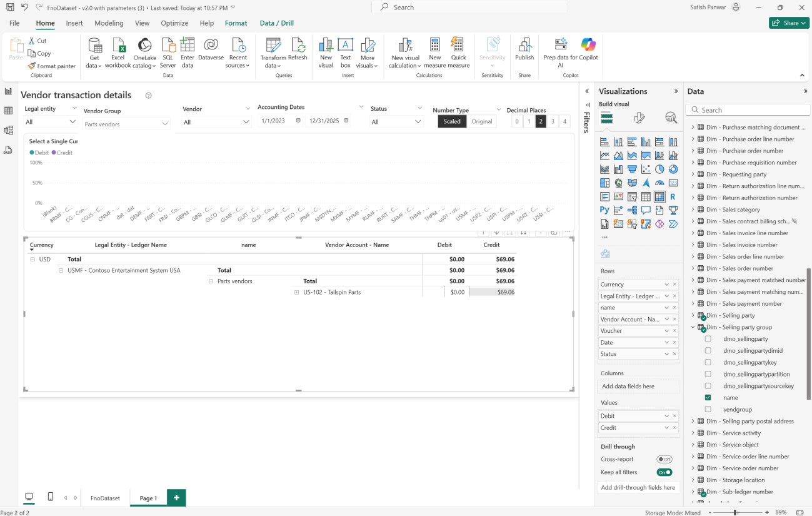Check the vendgroup field checkbox
The height and width of the screenshot is (516, 812).
tap(708, 409)
